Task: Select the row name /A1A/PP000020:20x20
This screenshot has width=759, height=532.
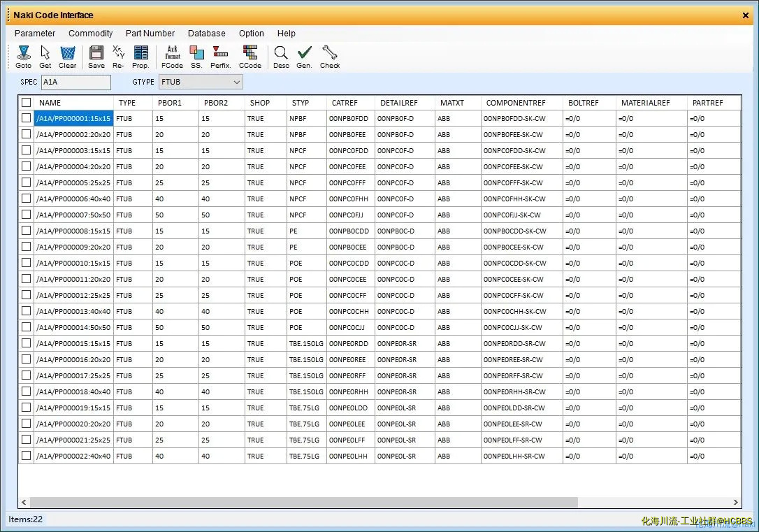Action: [73, 424]
